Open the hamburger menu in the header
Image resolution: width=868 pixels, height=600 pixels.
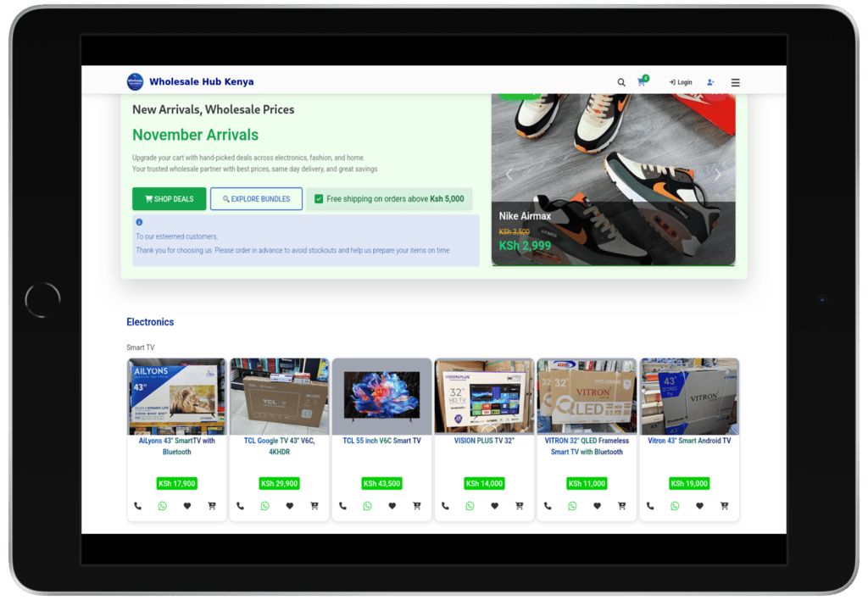pyautogui.click(x=735, y=82)
